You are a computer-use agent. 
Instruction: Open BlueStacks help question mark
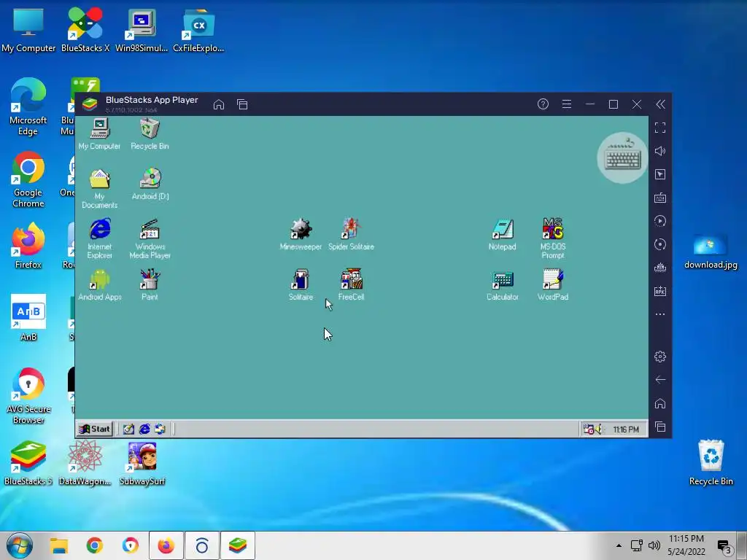coord(543,104)
